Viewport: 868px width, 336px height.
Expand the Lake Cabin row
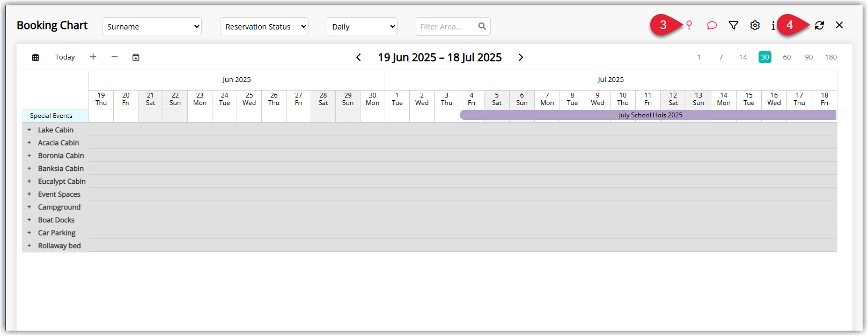click(x=30, y=130)
